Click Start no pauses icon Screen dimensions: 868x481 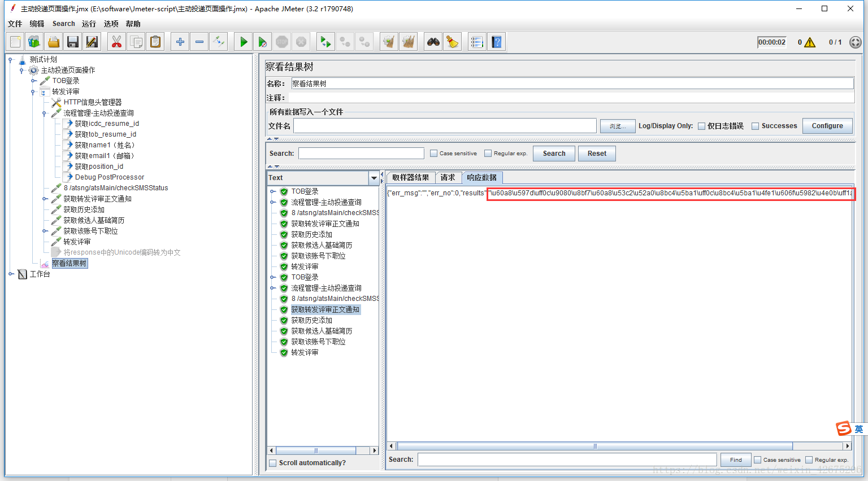pyautogui.click(x=263, y=42)
